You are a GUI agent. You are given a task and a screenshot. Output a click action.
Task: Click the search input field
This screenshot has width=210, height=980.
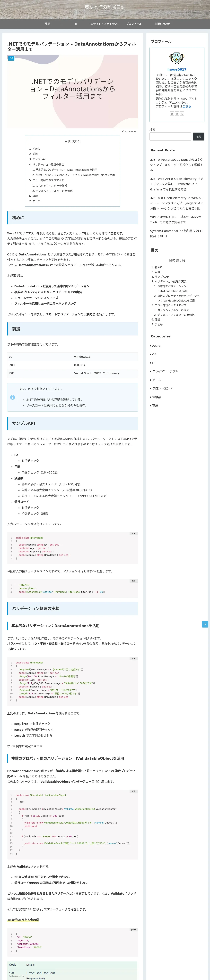[x=170, y=137]
